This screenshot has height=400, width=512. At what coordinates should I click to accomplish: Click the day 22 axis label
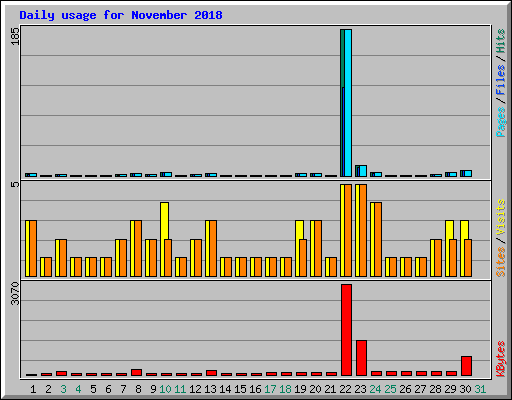(345, 389)
